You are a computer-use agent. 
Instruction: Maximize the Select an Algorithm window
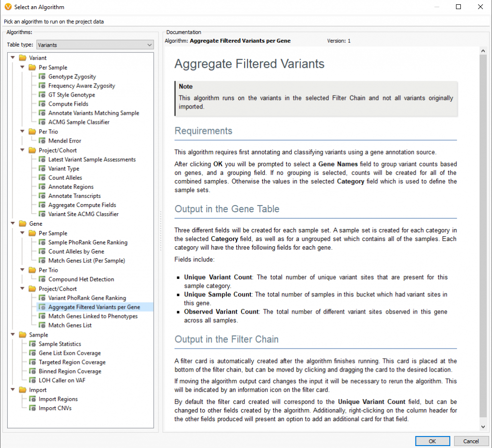coord(458,7)
